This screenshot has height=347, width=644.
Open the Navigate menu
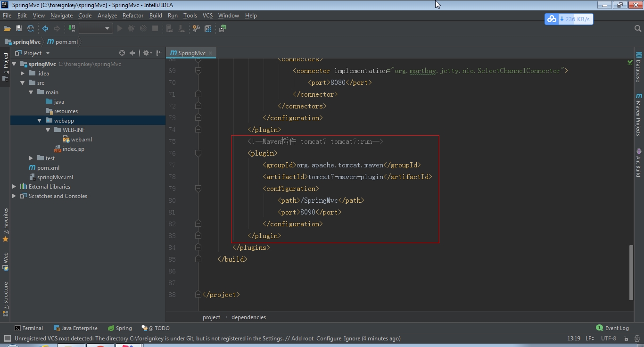62,16
